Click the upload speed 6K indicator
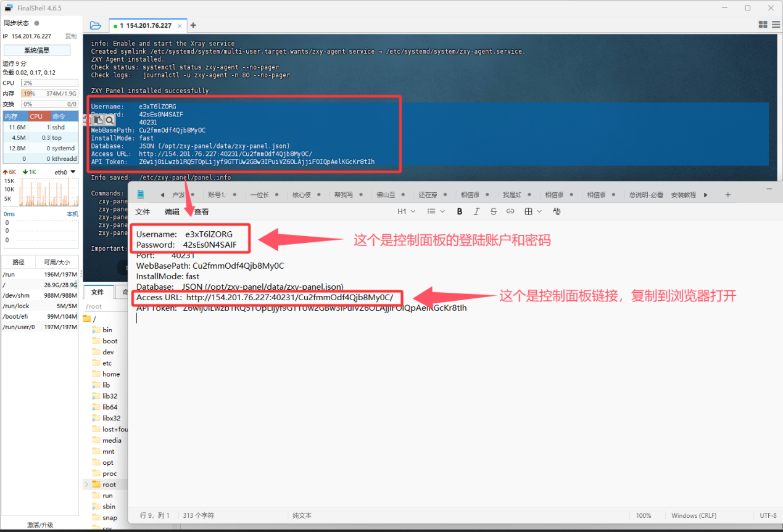This screenshot has height=532, width=783. click(9, 172)
